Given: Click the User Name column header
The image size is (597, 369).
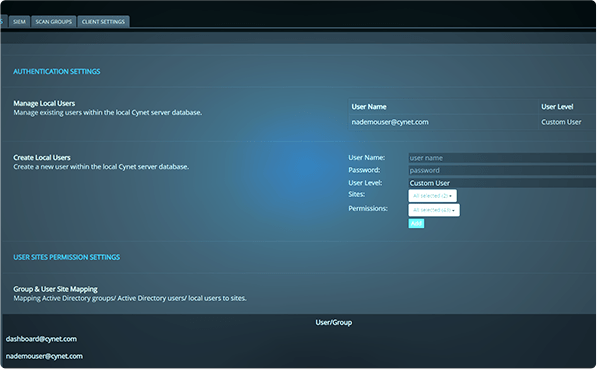Looking at the screenshot, I should pos(369,107).
